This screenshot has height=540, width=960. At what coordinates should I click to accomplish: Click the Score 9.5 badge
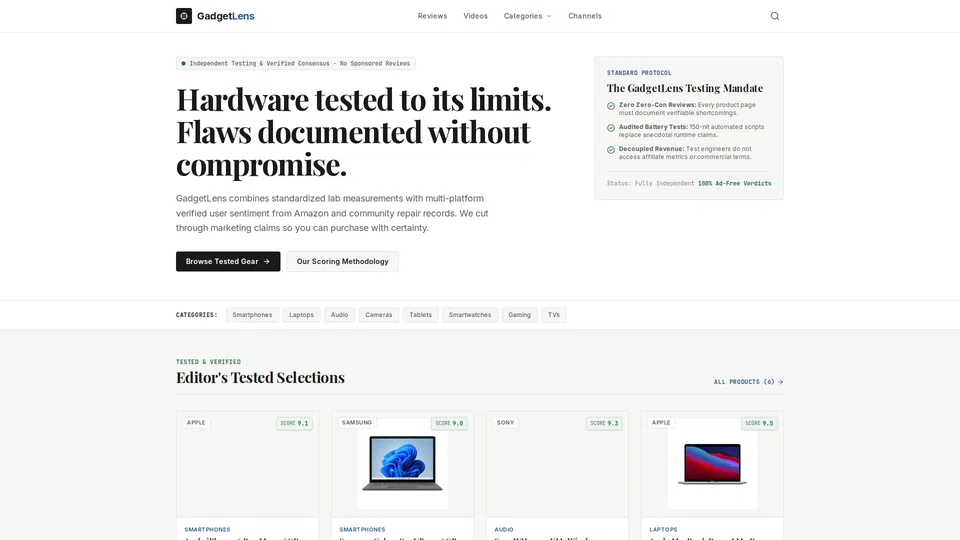[x=759, y=423]
